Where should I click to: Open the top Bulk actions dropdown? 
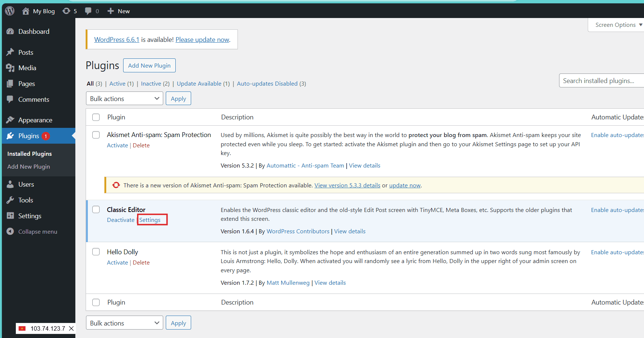coord(124,98)
